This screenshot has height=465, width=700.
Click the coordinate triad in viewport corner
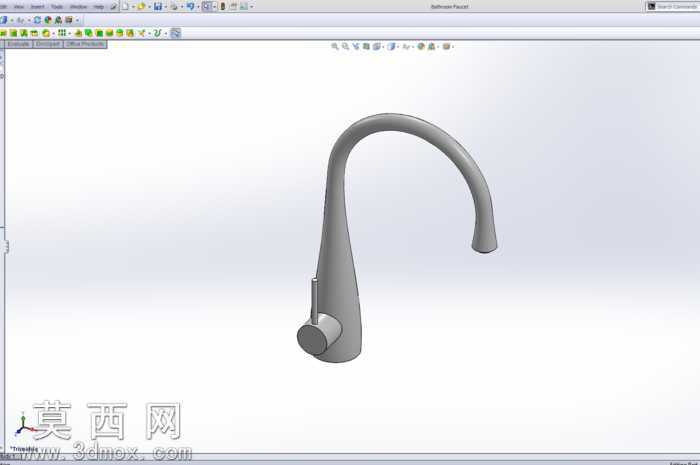point(25,425)
